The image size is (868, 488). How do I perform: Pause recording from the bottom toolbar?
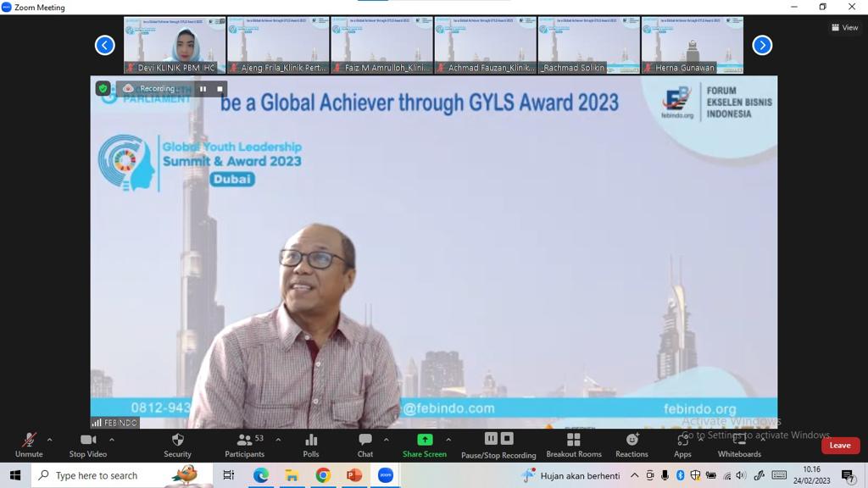pyautogui.click(x=491, y=439)
